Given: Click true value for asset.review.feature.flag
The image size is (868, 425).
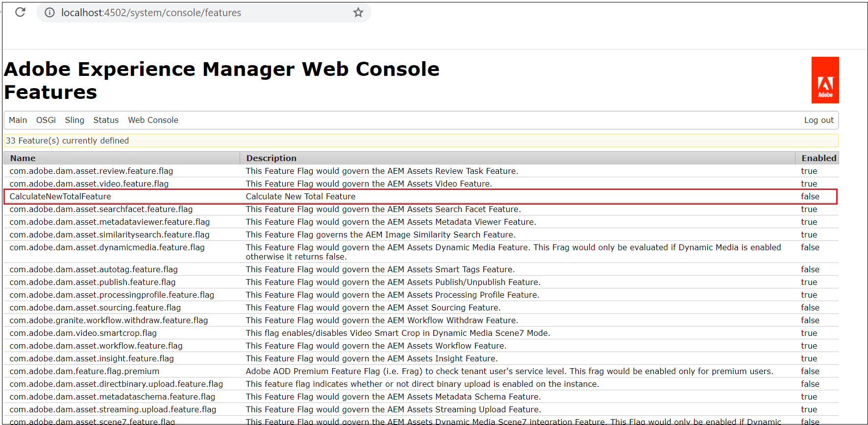Looking at the screenshot, I should [x=809, y=171].
